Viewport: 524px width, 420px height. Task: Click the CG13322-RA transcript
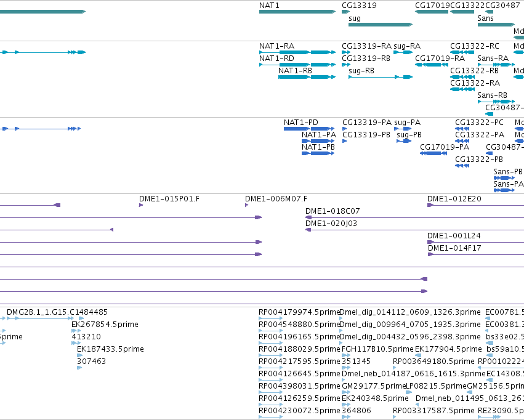[462, 89]
